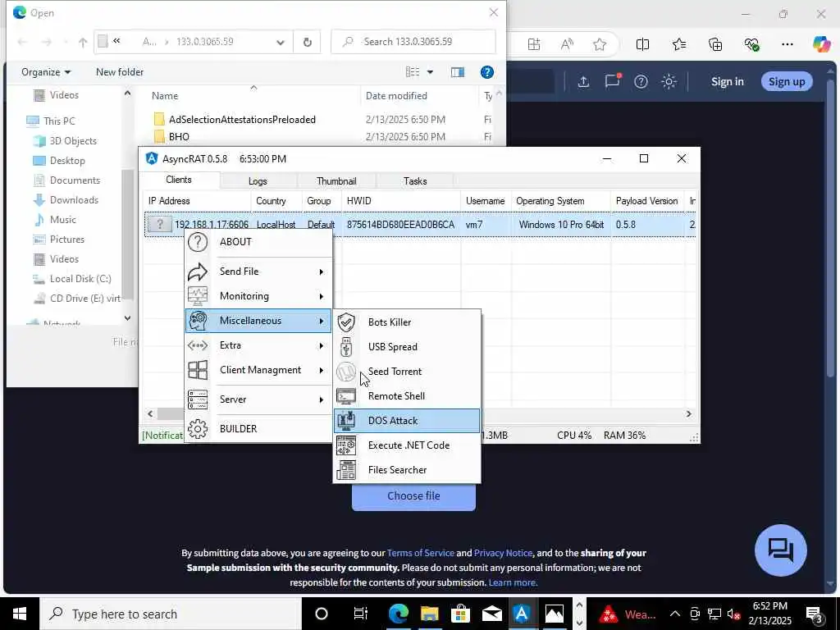Select the DOS Attack menu entry
Image resolution: width=840 pixels, height=630 pixels.
tap(407, 421)
